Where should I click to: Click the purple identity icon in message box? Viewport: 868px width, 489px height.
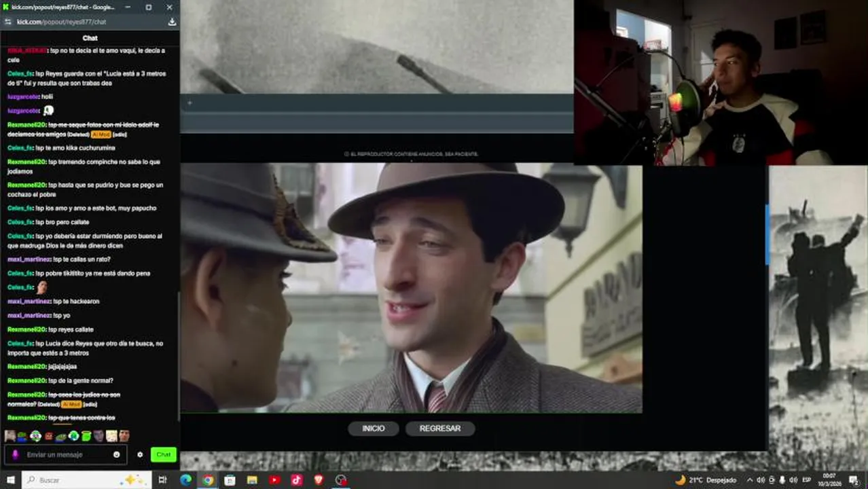[x=16, y=454]
